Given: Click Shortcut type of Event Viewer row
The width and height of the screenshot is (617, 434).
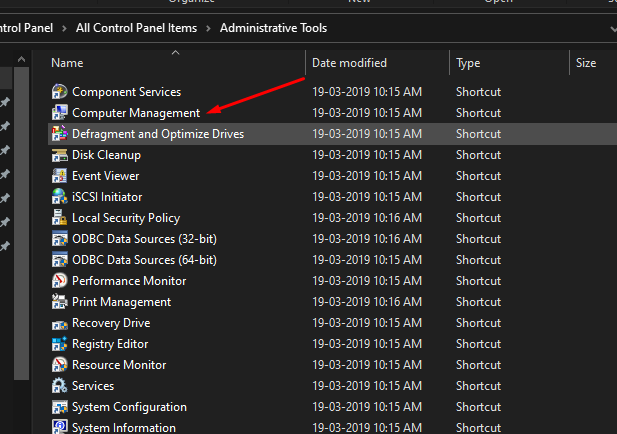Looking at the screenshot, I should click(x=478, y=176).
